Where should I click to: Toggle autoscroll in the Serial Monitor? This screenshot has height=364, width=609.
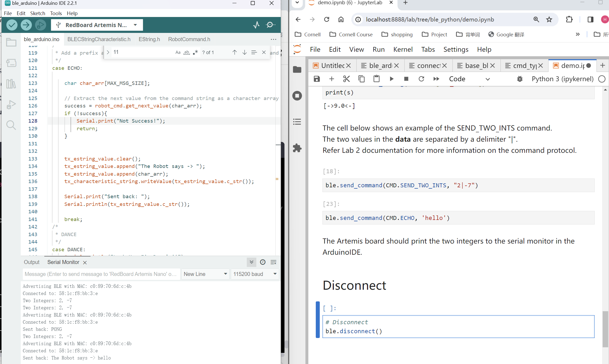pyautogui.click(x=252, y=262)
